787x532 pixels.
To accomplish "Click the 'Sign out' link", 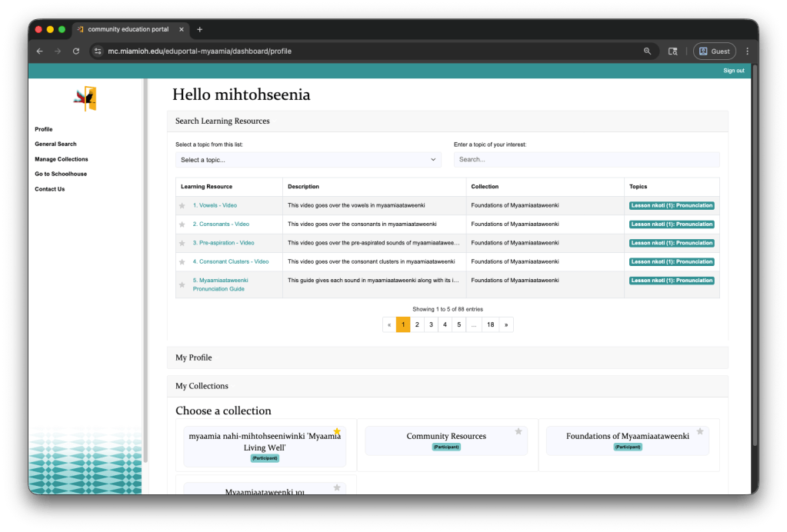I will click(733, 70).
